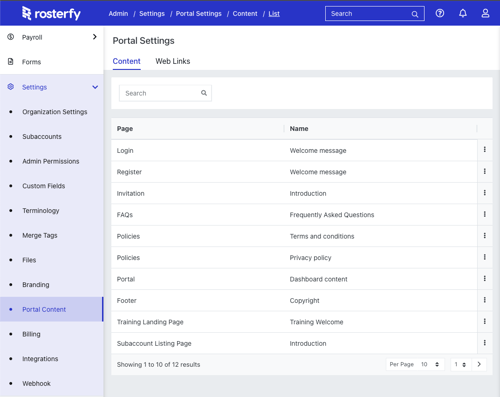Open the actions menu for Privacy policy
The width and height of the screenshot is (500, 397).
tap(485, 257)
